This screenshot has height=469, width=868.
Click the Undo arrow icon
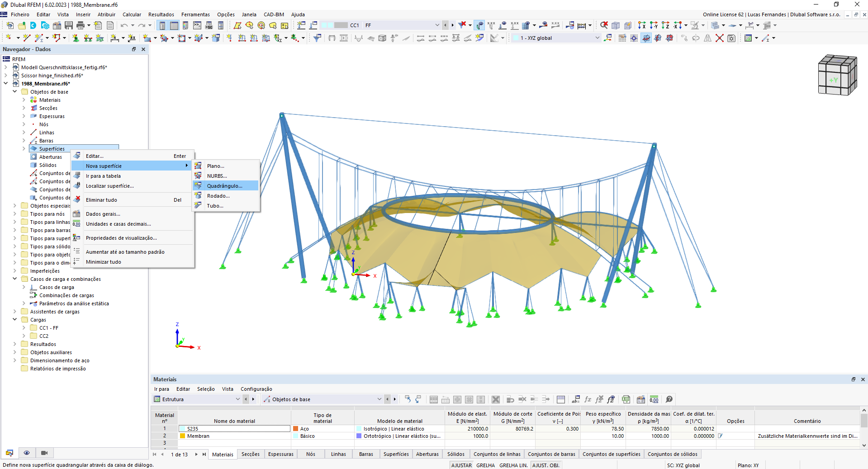pos(124,25)
